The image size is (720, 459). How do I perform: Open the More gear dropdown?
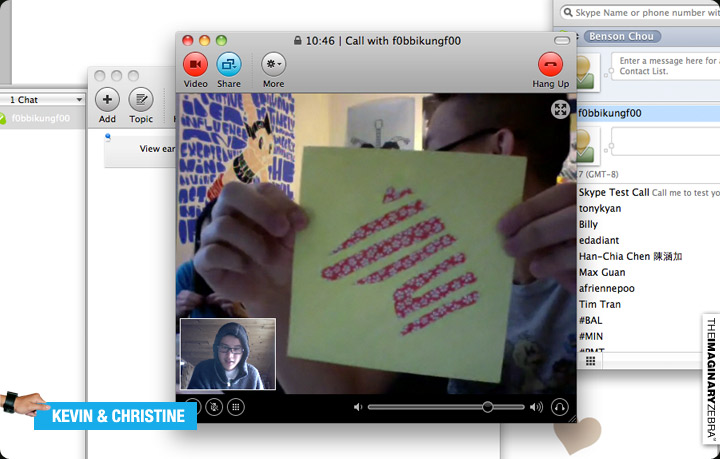tap(273, 65)
